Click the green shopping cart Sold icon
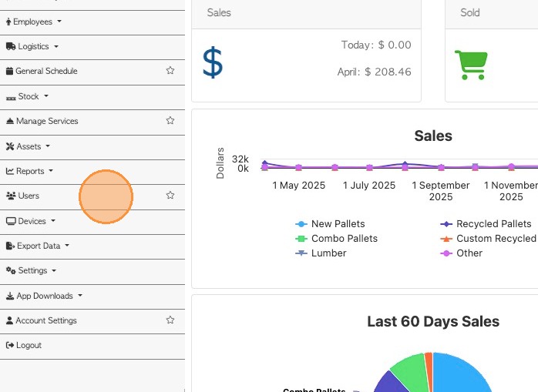 (x=470, y=65)
